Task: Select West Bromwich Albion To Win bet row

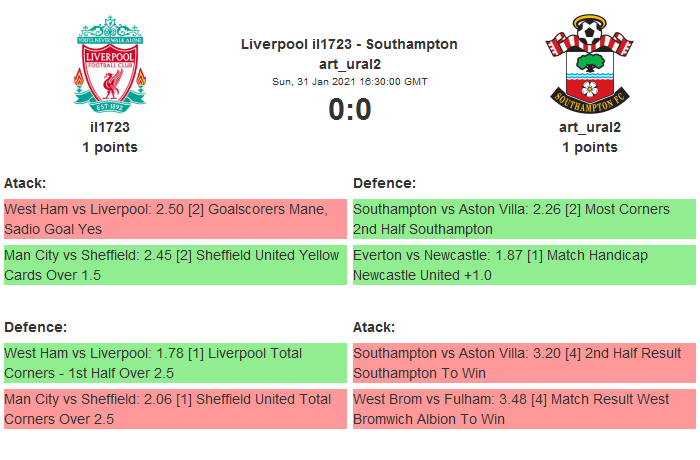Action: coord(524,409)
